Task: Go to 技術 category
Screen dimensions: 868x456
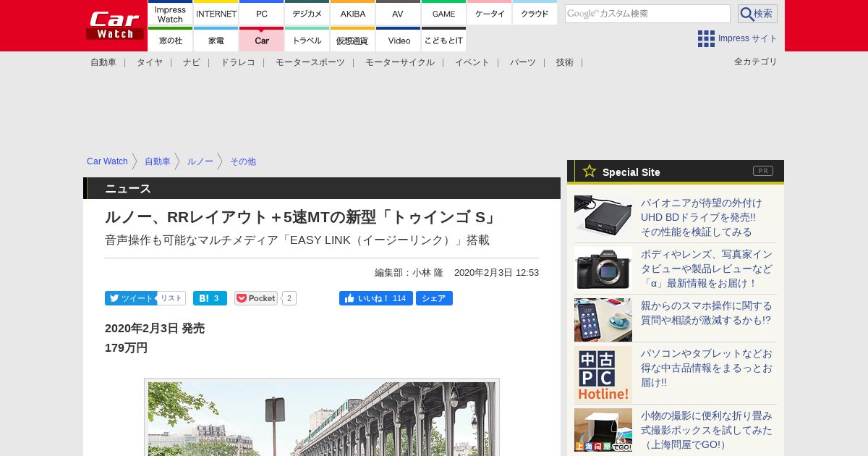Action: coord(565,62)
